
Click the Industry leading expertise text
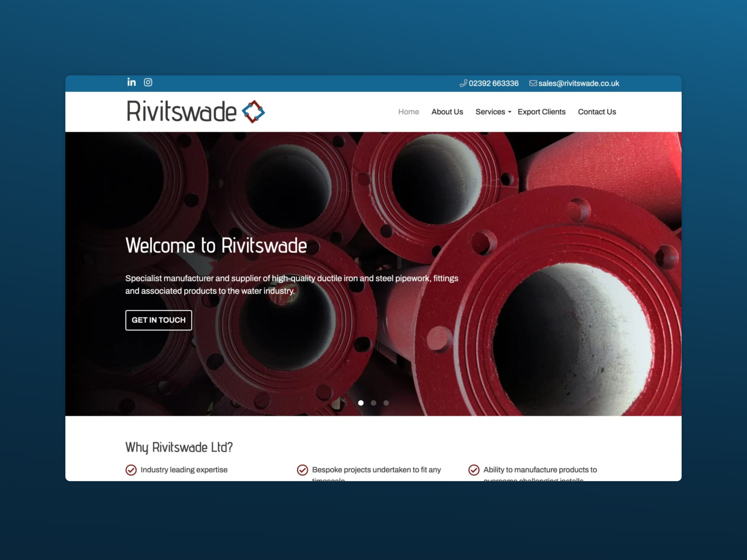(x=184, y=470)
